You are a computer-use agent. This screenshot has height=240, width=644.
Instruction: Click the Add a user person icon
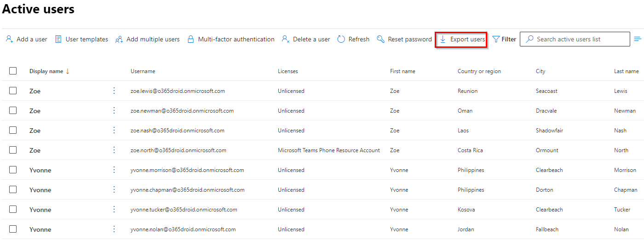(x=9, y=39)
